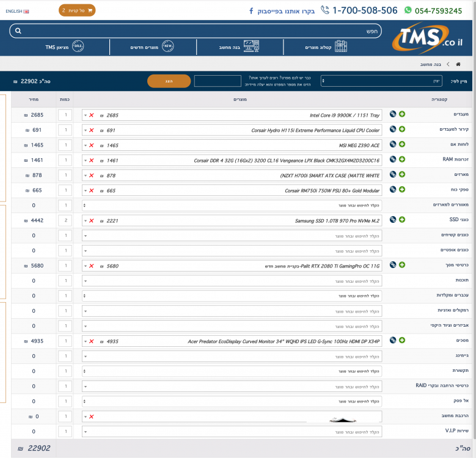Remove Corsair RM750i power supply

(92, 191)
